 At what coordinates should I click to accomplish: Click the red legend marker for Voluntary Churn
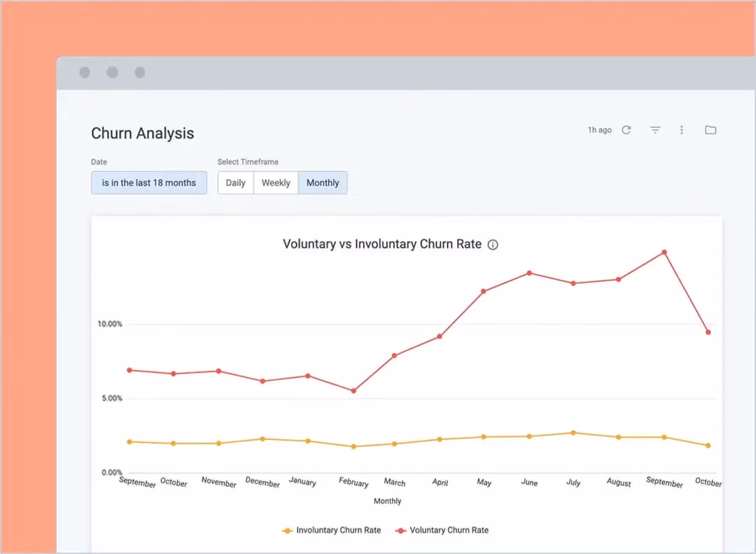tap(401, 531)
